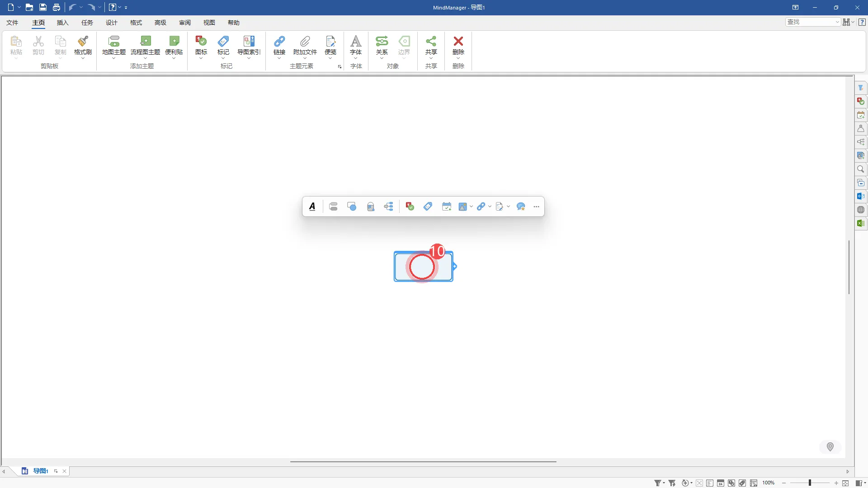
Task: Insert a relationship (关系) line
Action: (x=382, y=46)
